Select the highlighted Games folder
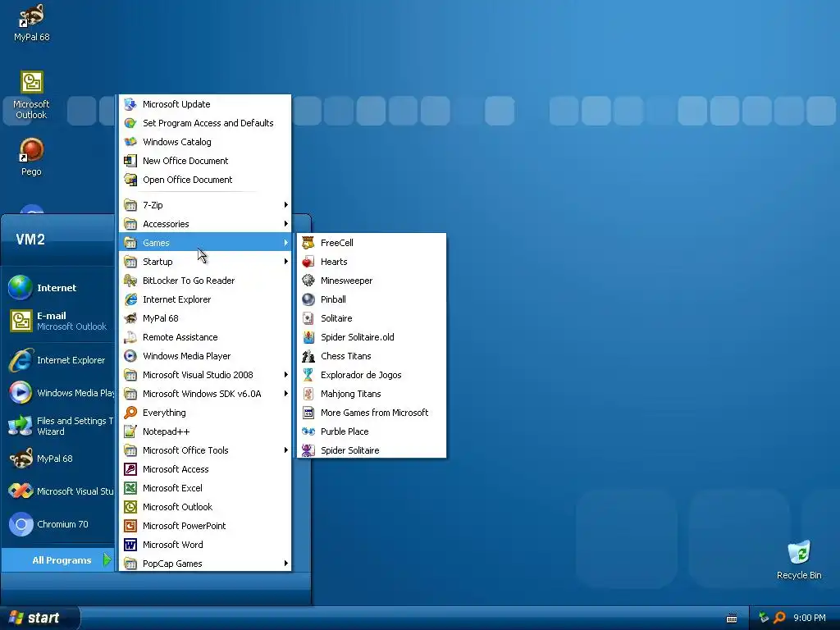 205,243
